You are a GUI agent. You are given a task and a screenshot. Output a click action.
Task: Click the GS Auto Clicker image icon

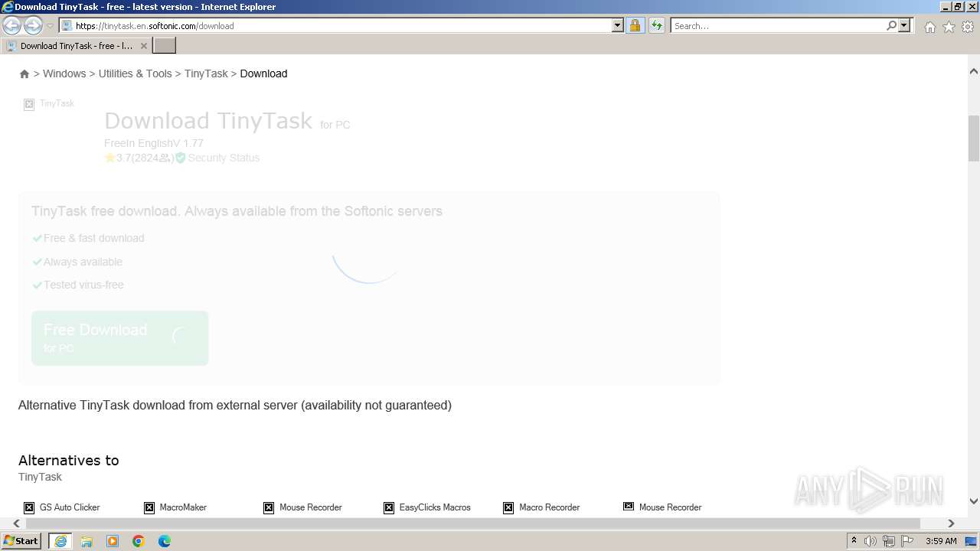click(29, 507)
